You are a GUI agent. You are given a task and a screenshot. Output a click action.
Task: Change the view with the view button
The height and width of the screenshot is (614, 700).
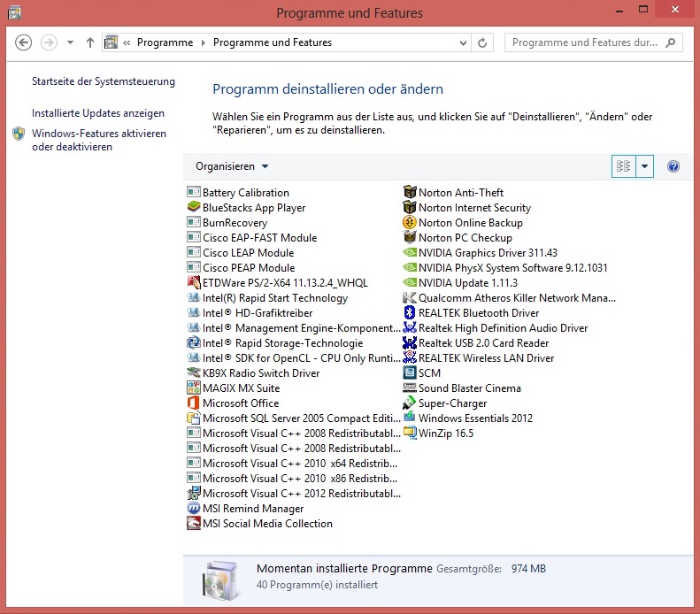pos(624,166)
